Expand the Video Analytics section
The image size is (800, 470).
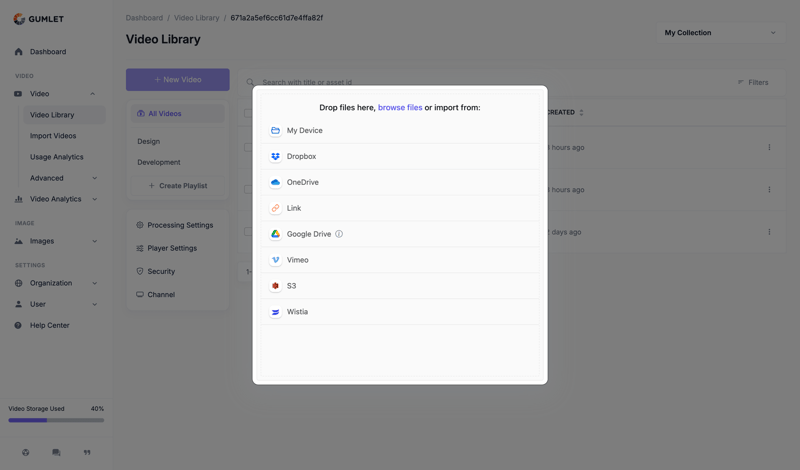[94, 199]
